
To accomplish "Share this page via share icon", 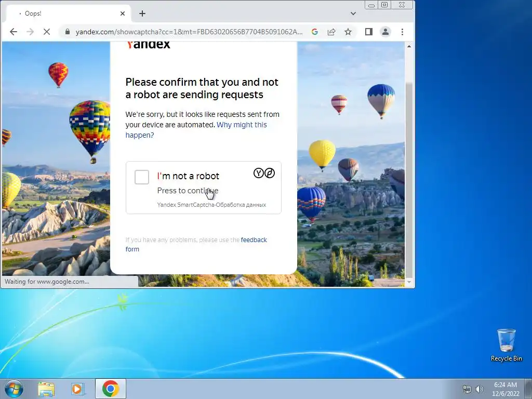I will coord(331,32).
